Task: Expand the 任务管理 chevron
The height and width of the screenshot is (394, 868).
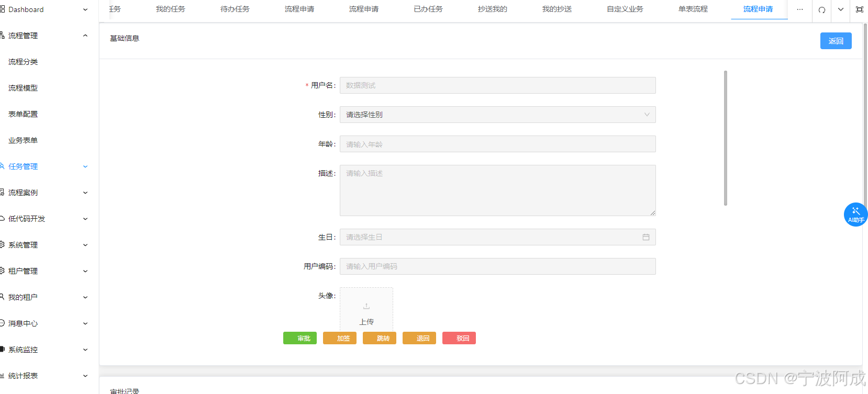Action: pyautogui.click(x=85, y=166)
